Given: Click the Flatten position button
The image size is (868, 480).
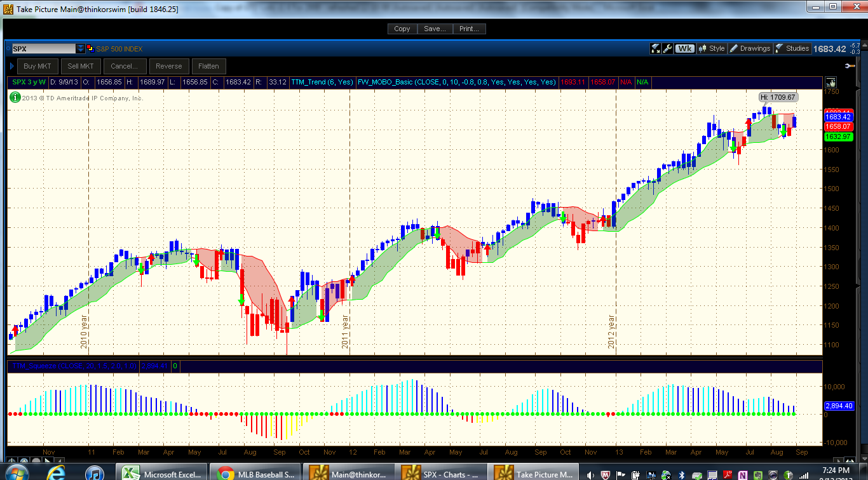Looking at the screenshot, I should tap(208, 65).
